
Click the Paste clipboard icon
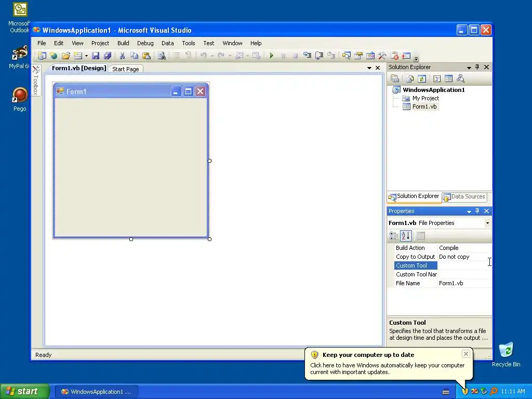[x=147, y=56]
